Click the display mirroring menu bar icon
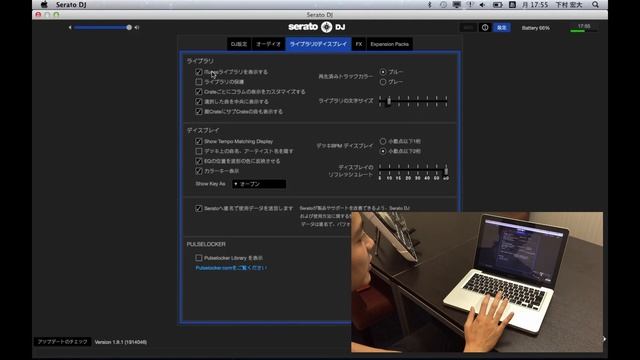 tap(456, 4)
